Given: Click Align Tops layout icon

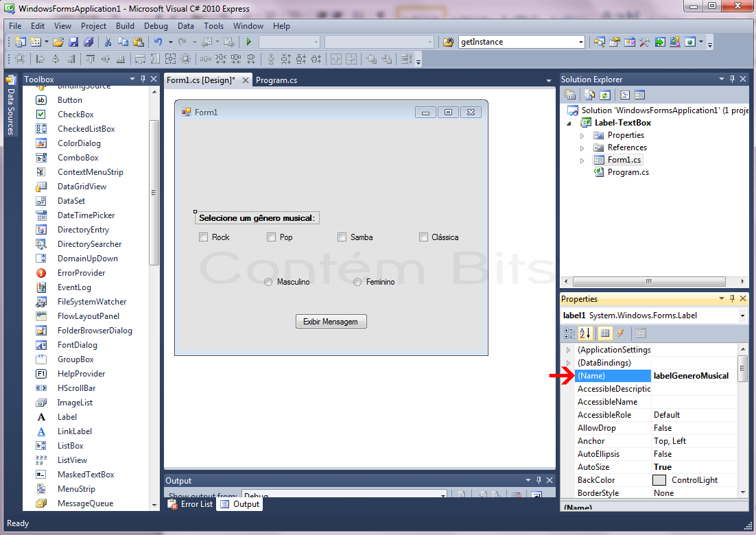Looking at the screenshot, I should [x=90, y=59].
